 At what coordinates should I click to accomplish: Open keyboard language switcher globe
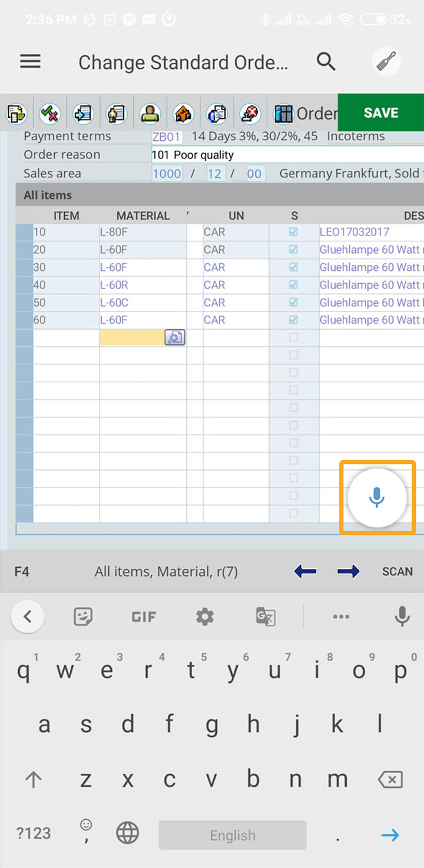click(127, 833)
